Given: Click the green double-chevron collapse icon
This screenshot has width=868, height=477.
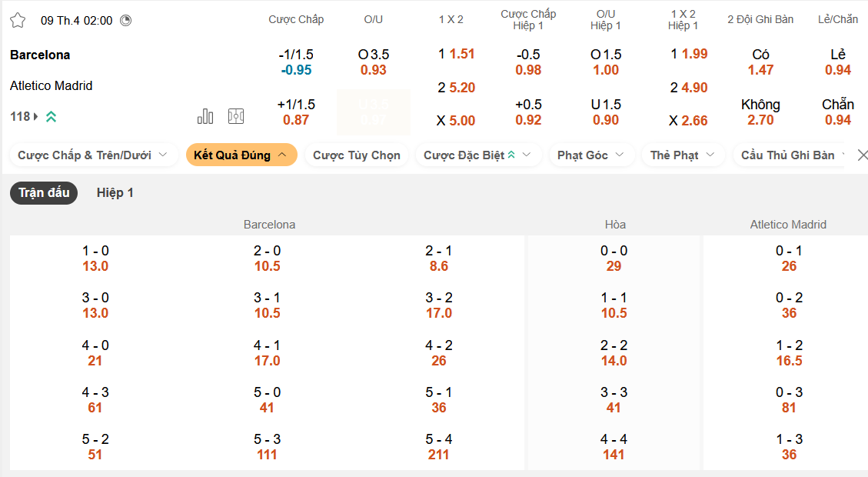Looking at the screenshot, I should (x=51, y=117).
